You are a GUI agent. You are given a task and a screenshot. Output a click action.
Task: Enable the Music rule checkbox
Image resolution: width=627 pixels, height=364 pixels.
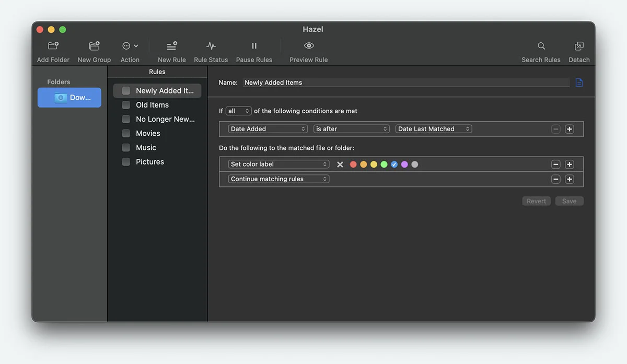[x=126, y=148]
